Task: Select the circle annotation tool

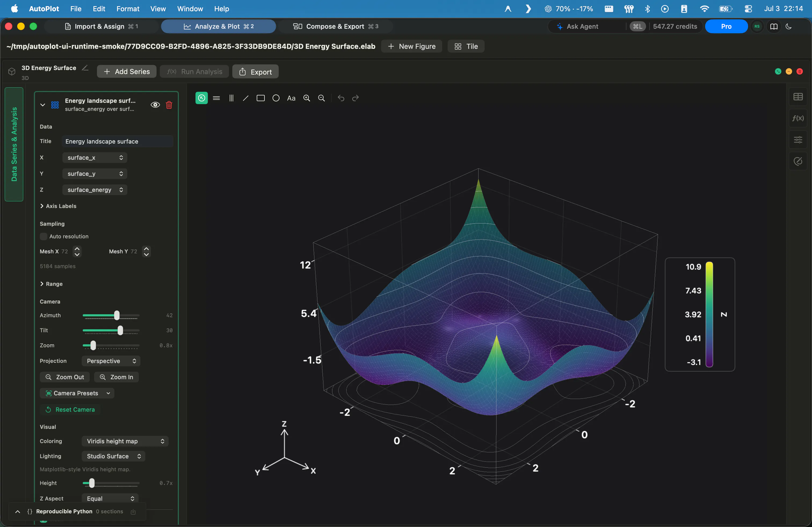Action: click(x=276, y=98)
